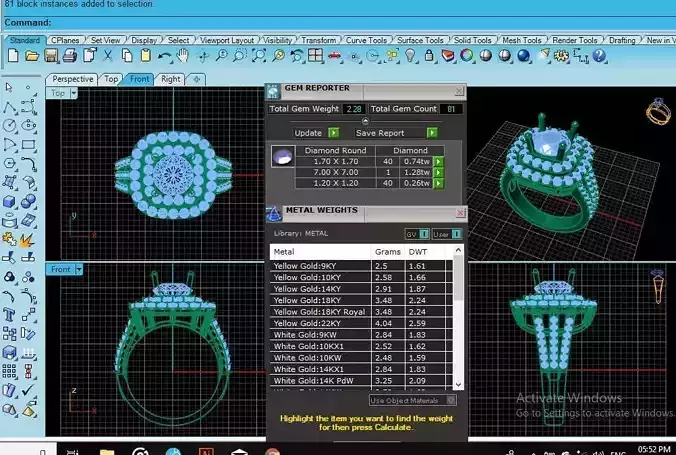Open the Render Tools toolbar tab

pos(575,40)
